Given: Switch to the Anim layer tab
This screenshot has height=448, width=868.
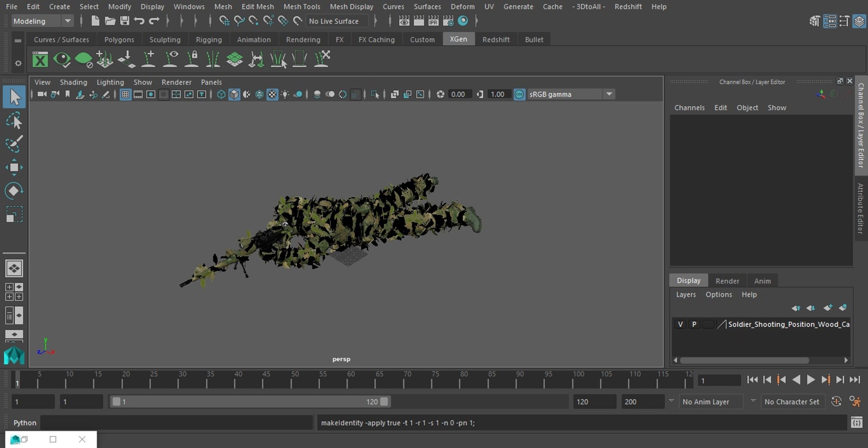Looking at the screenshot, I should coord(762,281).
